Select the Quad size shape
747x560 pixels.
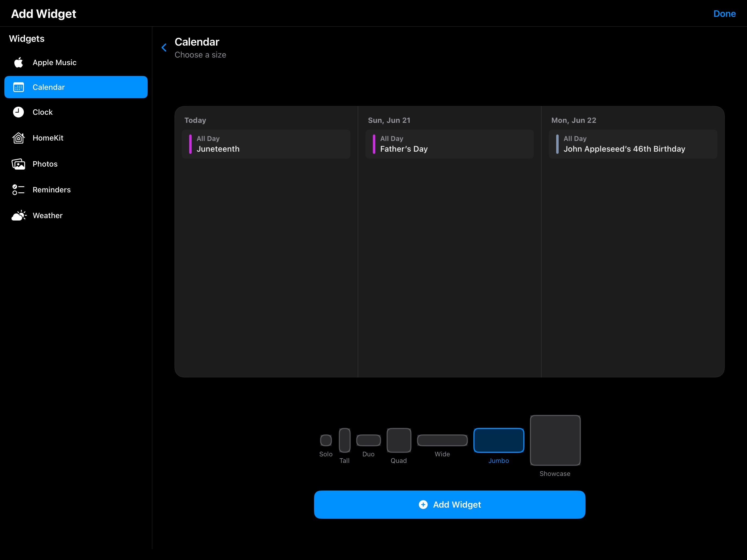pos(399,440)
